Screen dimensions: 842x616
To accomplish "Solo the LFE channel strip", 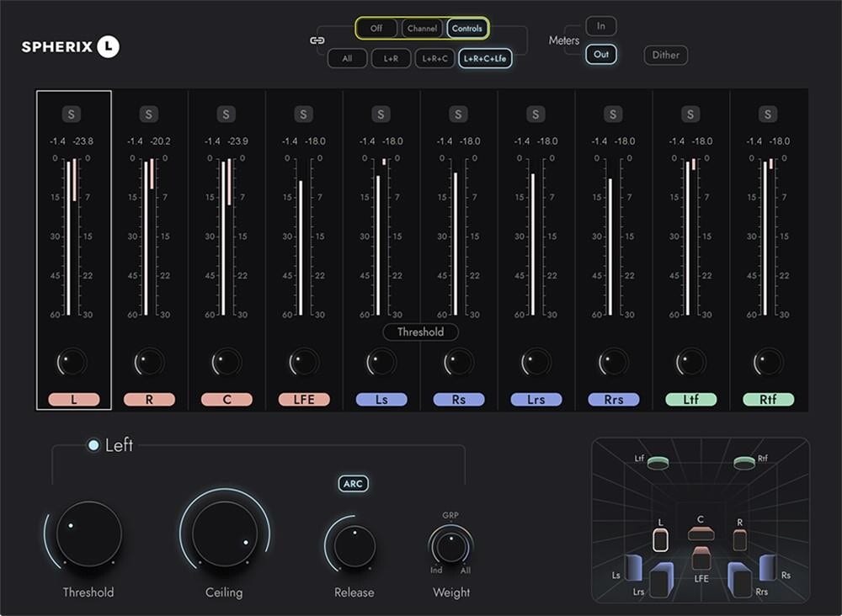I will (x=303, y=114).
